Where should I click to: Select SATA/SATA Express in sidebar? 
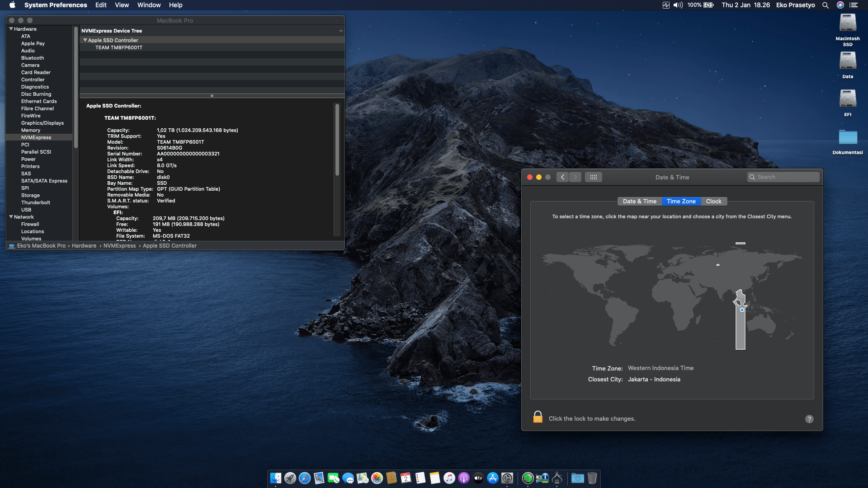pos(44,181)
